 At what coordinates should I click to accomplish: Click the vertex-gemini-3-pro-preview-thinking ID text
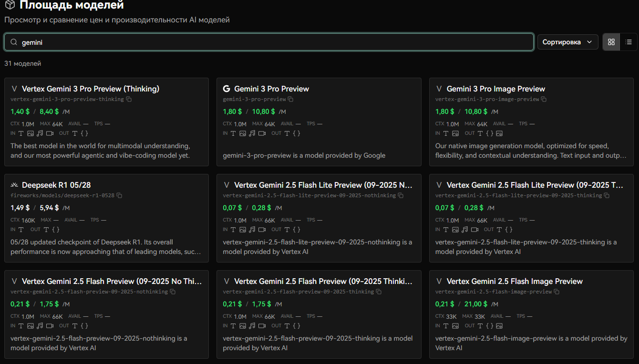tap(67, 99)
